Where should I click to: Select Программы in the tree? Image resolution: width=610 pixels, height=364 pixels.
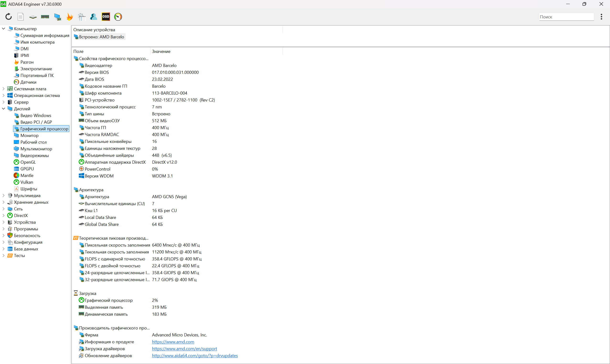(26, 229)
